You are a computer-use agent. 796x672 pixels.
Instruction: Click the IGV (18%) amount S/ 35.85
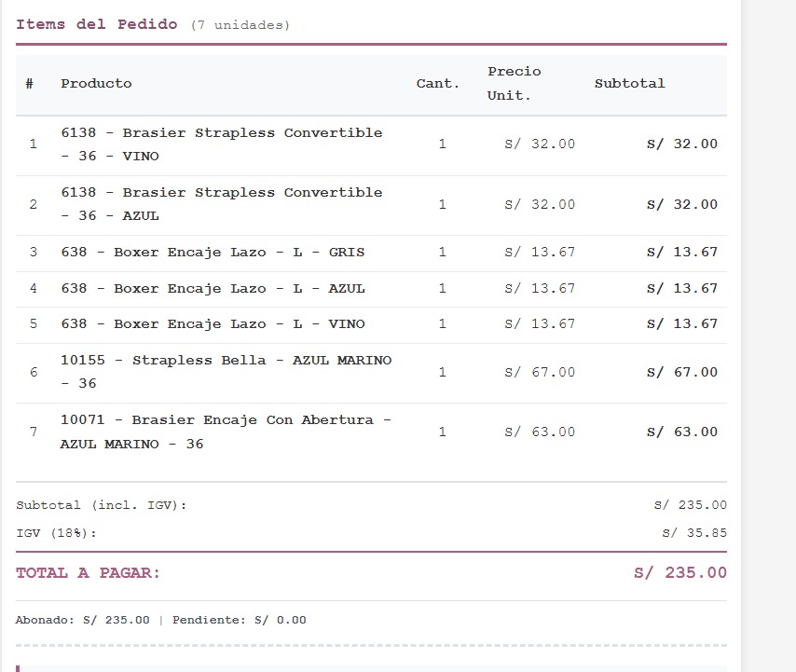(x=693, y=533)
